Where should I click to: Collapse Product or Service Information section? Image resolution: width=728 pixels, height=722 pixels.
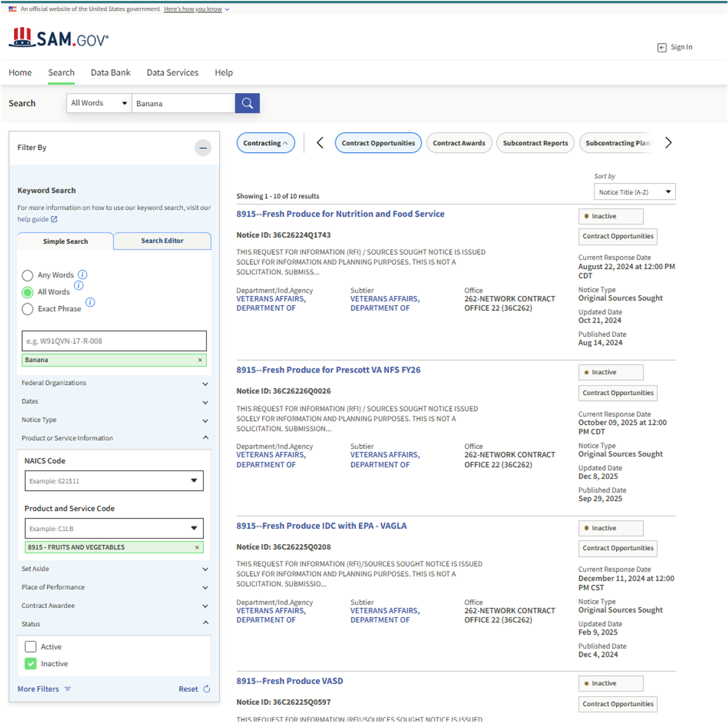(114, 438)
